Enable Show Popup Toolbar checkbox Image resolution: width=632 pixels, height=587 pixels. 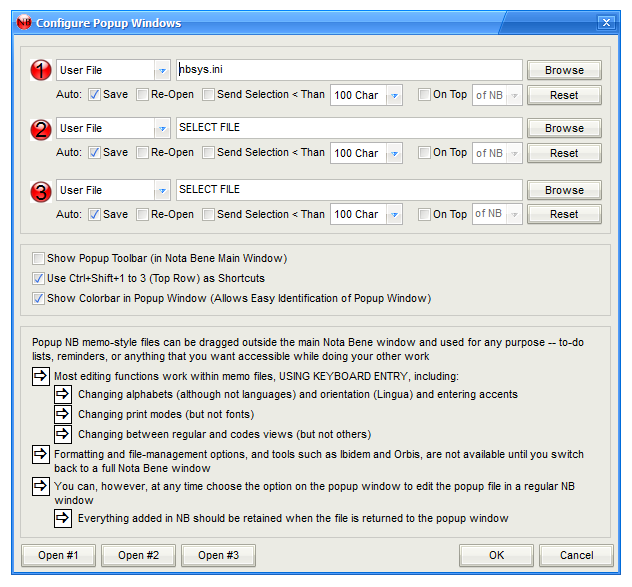tap(39, 258)
